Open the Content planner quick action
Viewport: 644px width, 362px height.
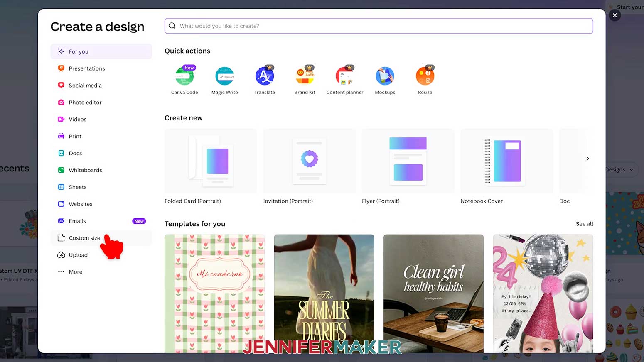pos(345,81)
